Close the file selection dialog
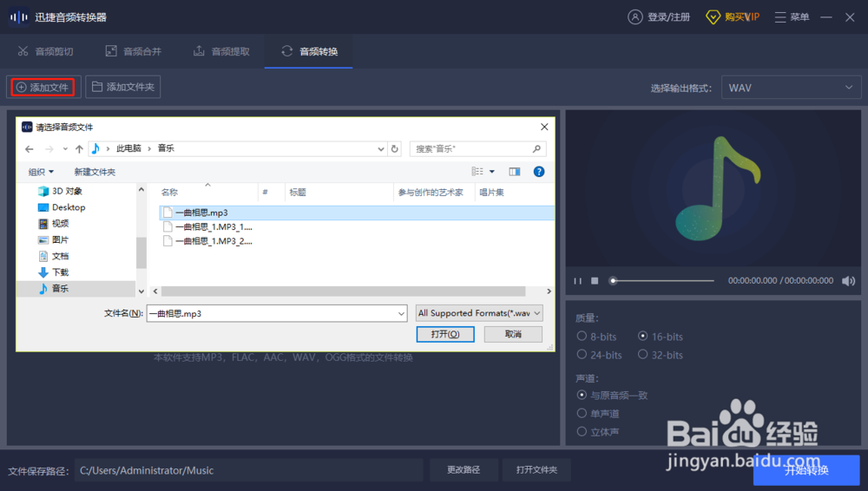Image resolution: width=868 pixels, height=491 pixels. pyautogui.click(x=544, y=127)
